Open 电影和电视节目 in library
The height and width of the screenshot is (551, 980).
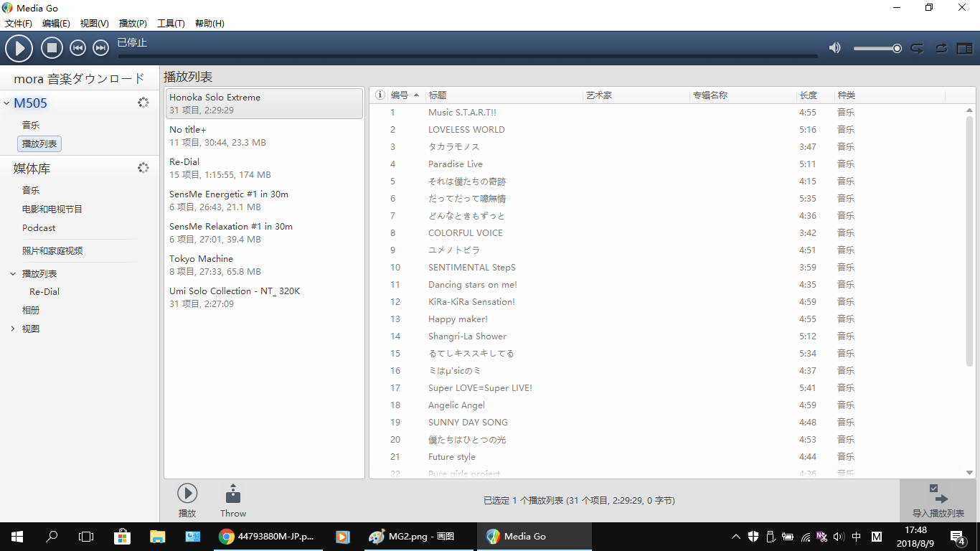52,209
